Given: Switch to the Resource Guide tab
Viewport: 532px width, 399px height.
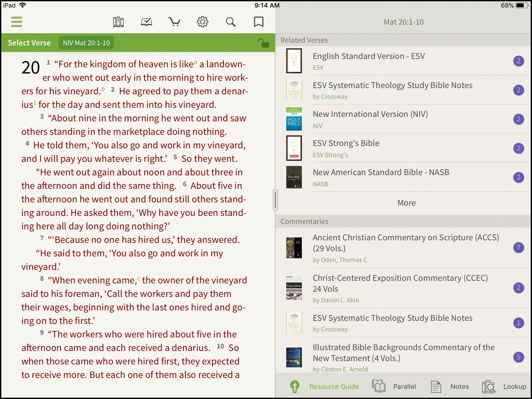Looking at the screenshot, I should (x=334, y=387).
